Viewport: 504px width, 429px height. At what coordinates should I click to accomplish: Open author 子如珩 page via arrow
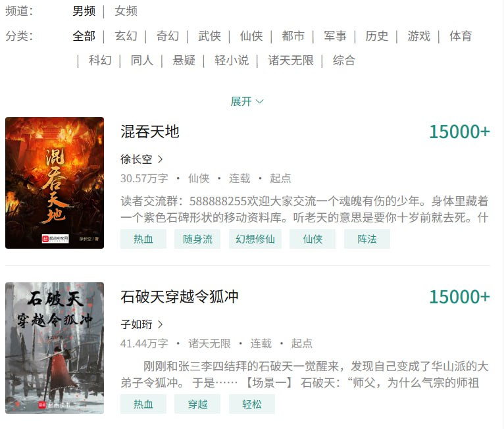160,324
